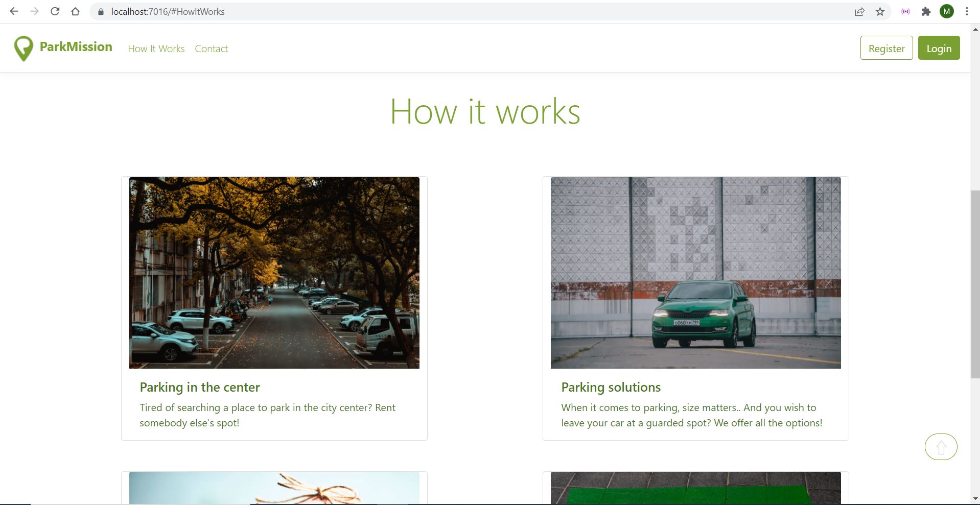Click the green Login button
This screenshot has height=505, width=980.
click(939, 47)
